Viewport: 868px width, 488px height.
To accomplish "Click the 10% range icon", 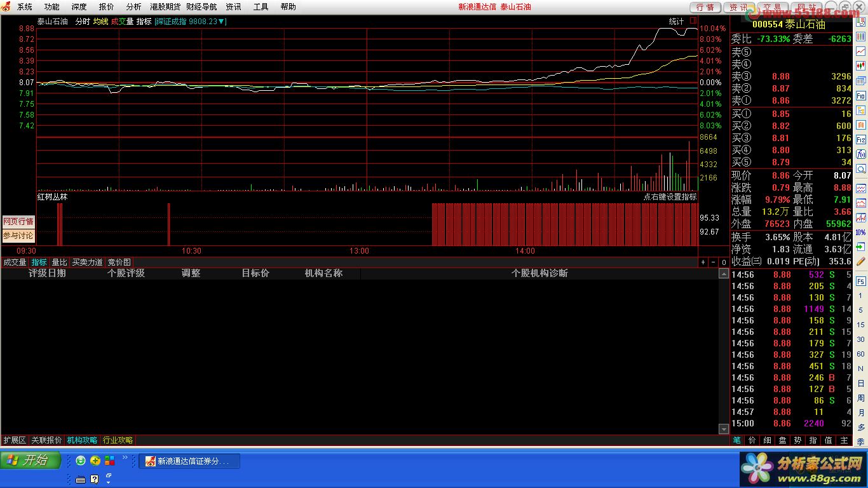I will click(x=861, y=232).
